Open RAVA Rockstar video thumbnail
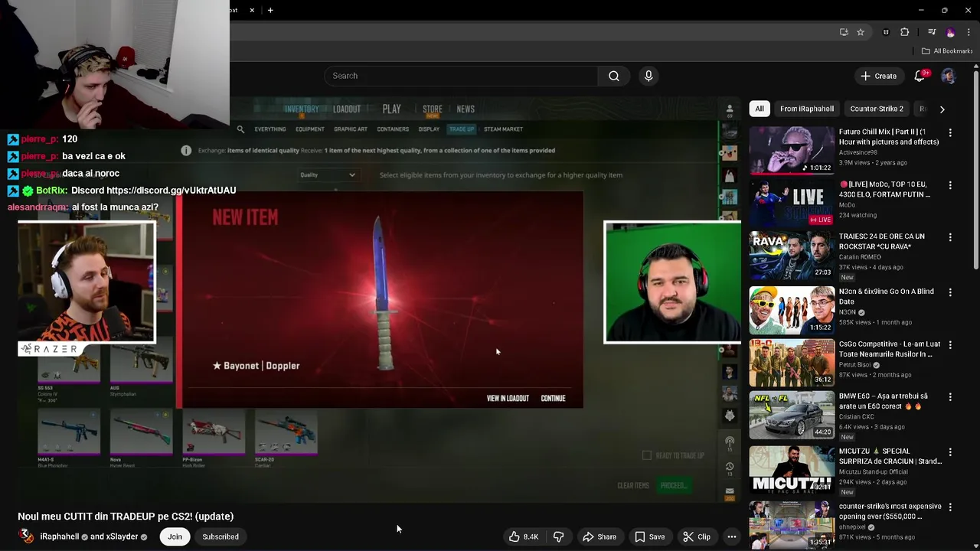The height and width of the screenshot is (551, 980). coord(792,256)
